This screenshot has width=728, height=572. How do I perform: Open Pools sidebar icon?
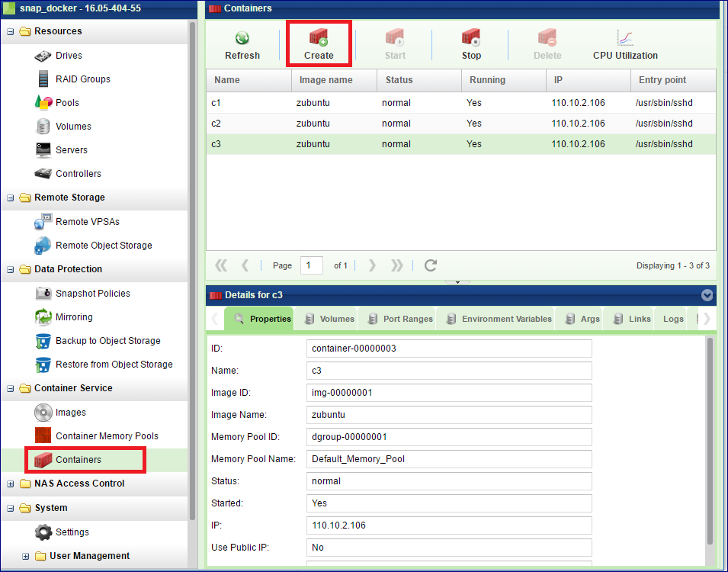click(x=43, y=102)
